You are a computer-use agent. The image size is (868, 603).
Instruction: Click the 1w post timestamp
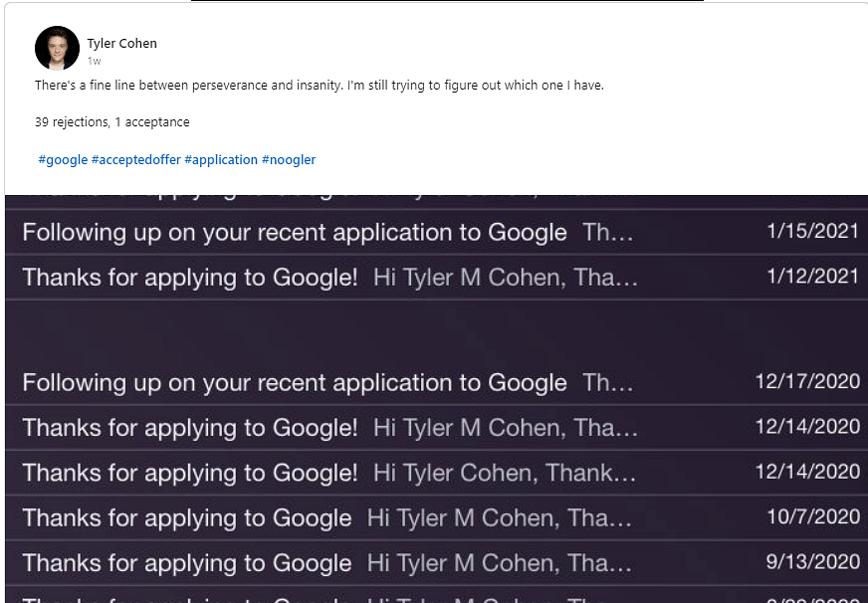click(95, 61)
